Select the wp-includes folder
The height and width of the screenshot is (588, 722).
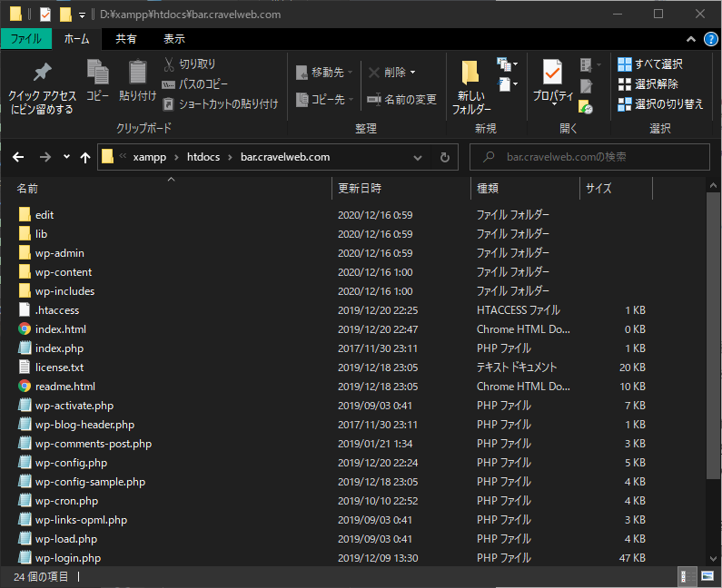(64, 291)
